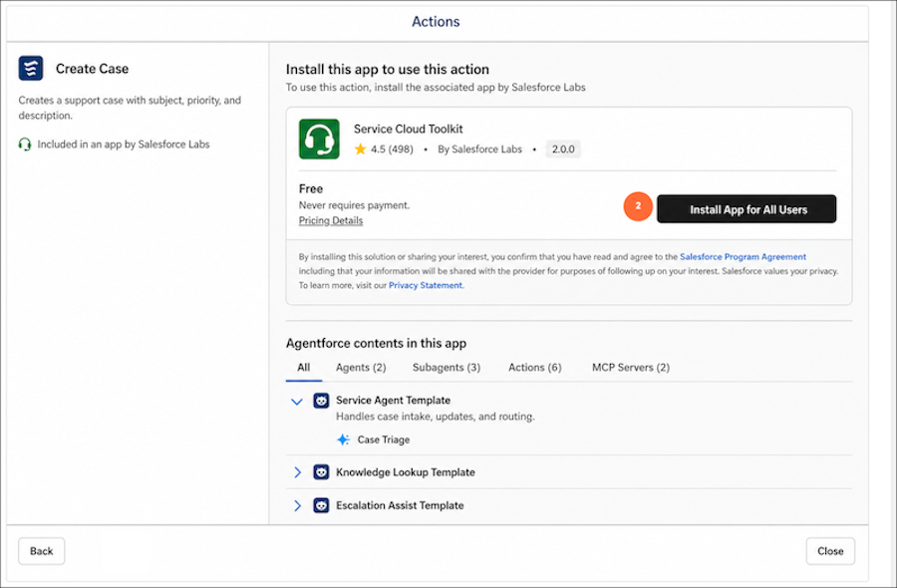Viewport: 897px width, 588px height.
Task: Switch to the Agents (2) tab
Action: (361, 368)
